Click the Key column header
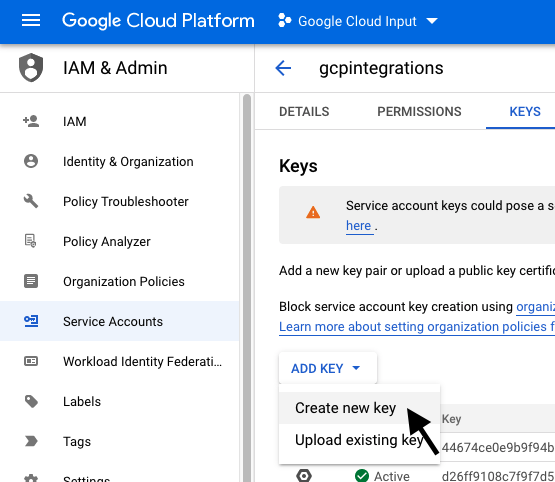 click(451, 419)
